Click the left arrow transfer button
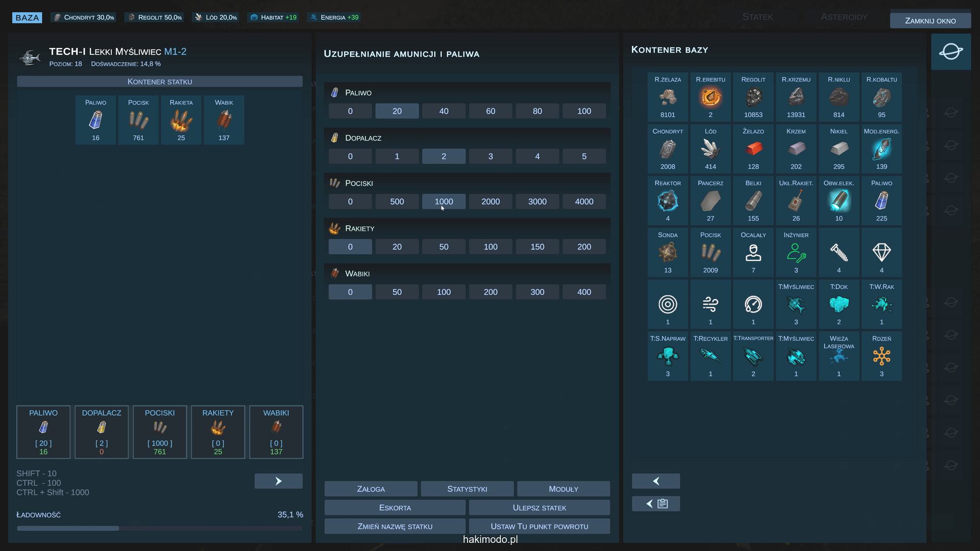 655,481
